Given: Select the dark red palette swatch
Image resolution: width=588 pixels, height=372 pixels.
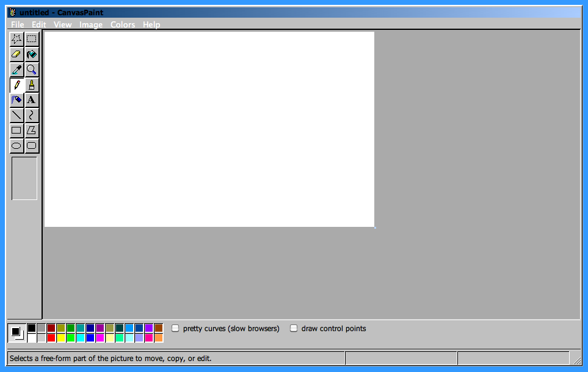Looking at the screenshot, I should (x=51, y=328).
